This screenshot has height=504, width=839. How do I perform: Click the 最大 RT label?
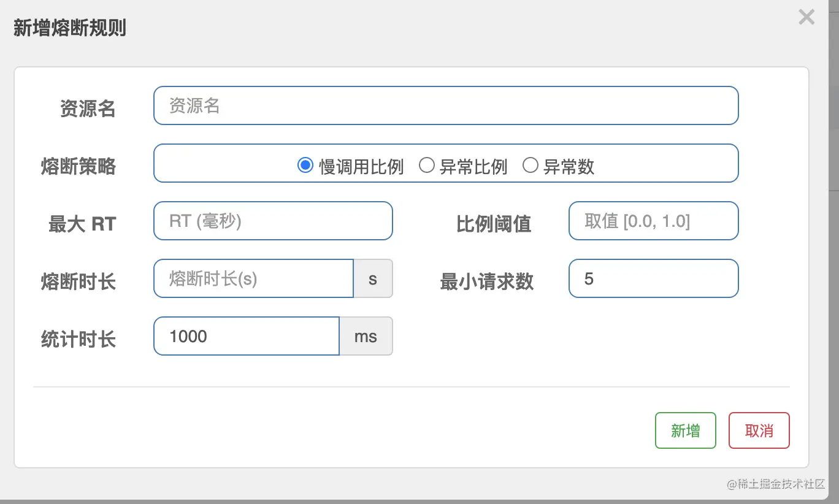[82, 224]
